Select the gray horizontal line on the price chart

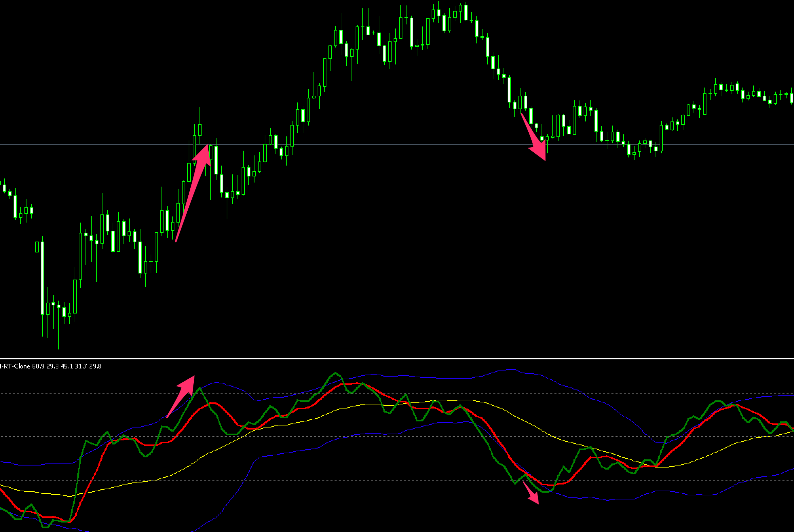tap(397, 144)
